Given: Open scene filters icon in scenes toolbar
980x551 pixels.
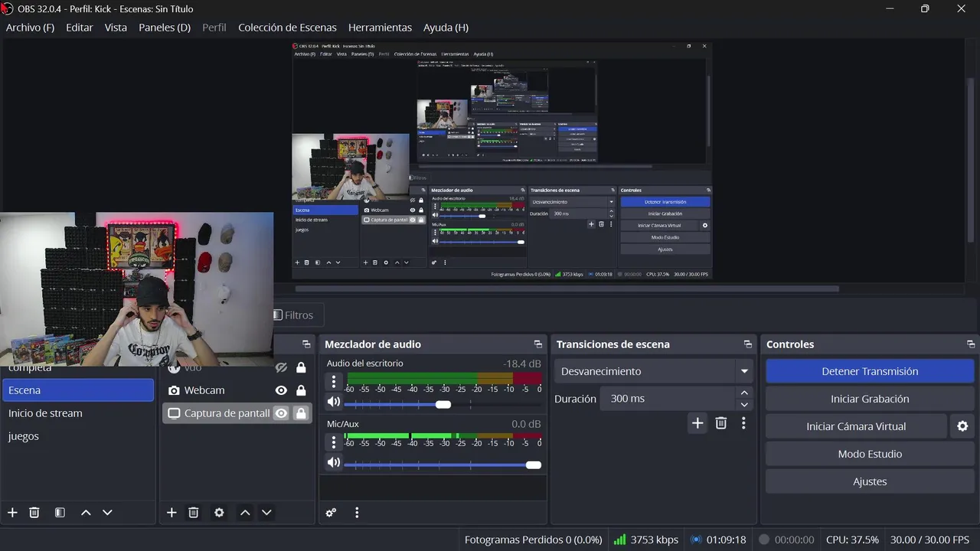Looking at the screenshot, I should [x=60, y=513].
